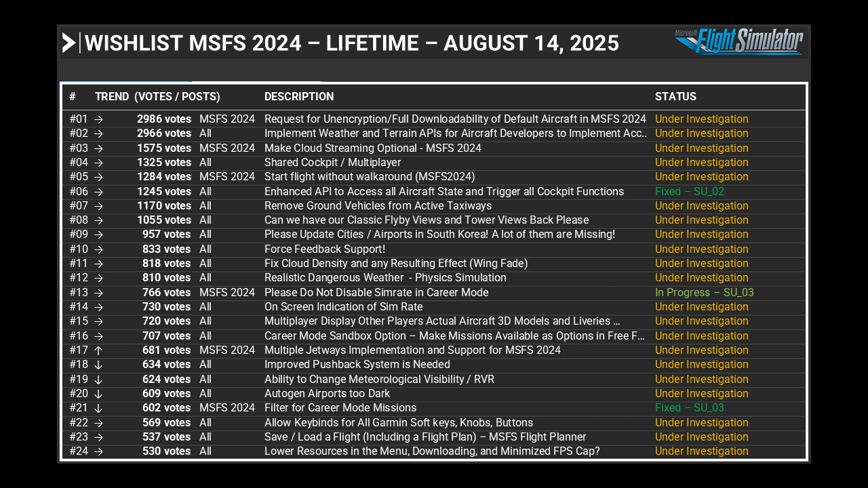
Task: Click 'Ability to Change Meteorological Visibility / RVR'
Action: pyautogui.click(x=379, y=380)
